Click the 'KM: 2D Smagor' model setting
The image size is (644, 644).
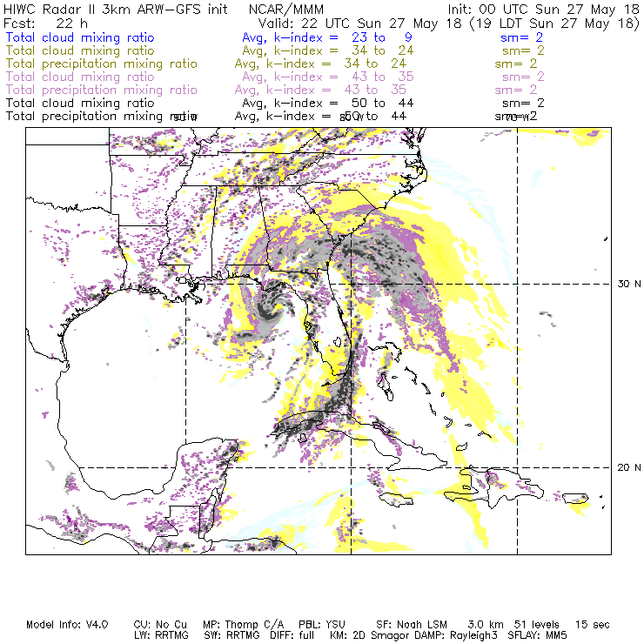[x=370, y=635]
